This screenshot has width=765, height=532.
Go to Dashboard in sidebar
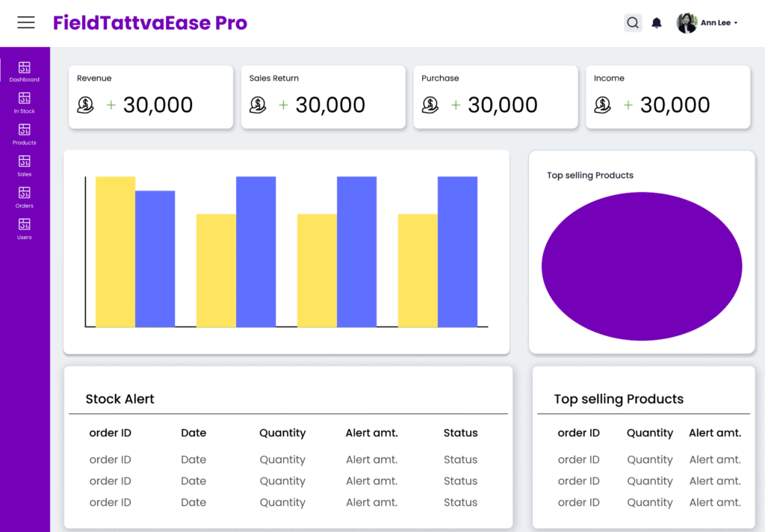tap(25, 71)
